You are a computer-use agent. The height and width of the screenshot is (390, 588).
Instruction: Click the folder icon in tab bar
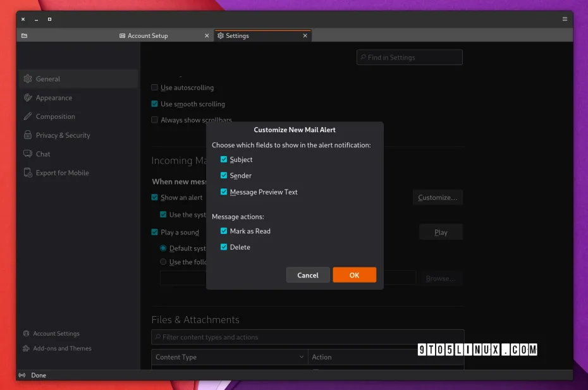(x=25, y=35)
